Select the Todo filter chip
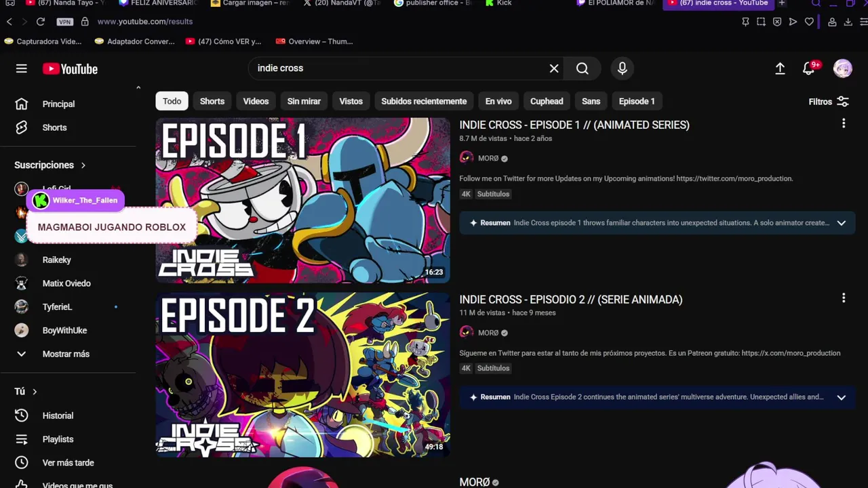 click(172, 101)
